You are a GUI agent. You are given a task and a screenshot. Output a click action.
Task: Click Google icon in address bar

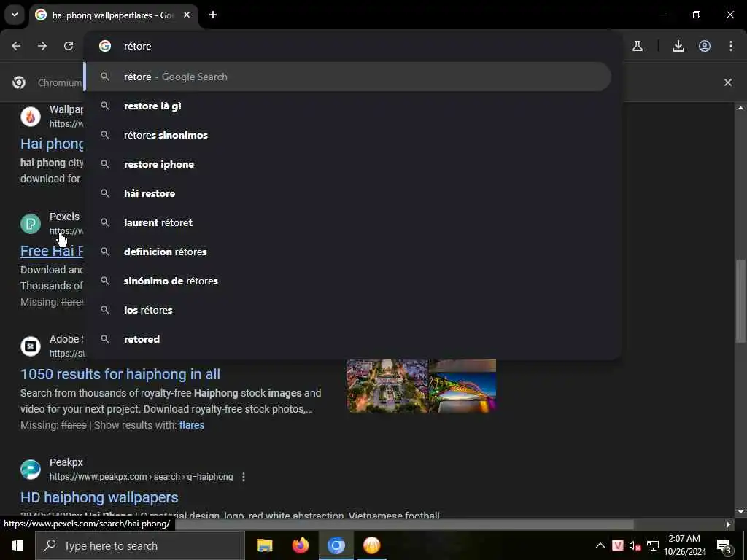(105, 46)
